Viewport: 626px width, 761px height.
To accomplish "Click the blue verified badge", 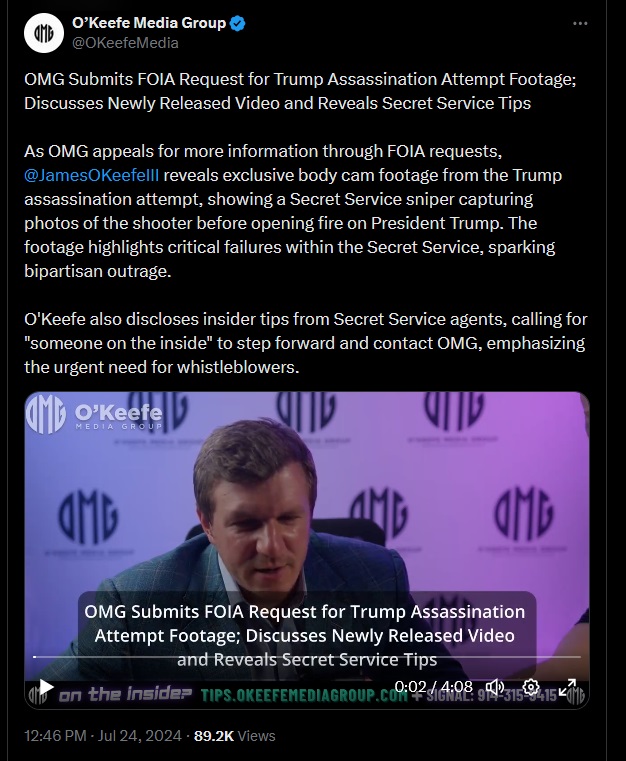I will (x=237, y=23).
